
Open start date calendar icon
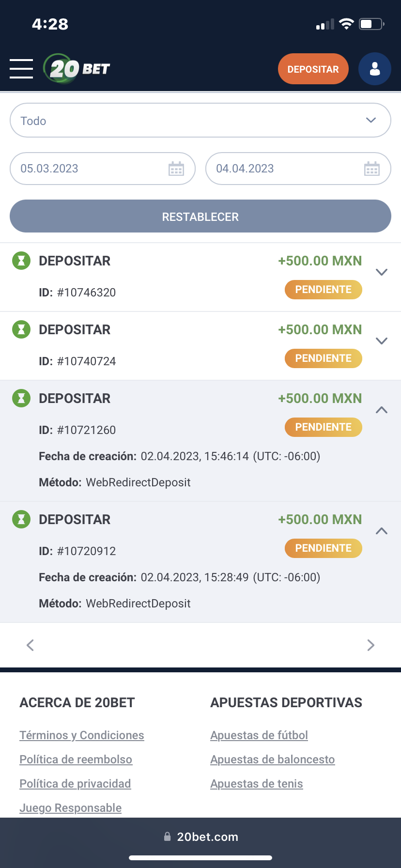[176, 169]
